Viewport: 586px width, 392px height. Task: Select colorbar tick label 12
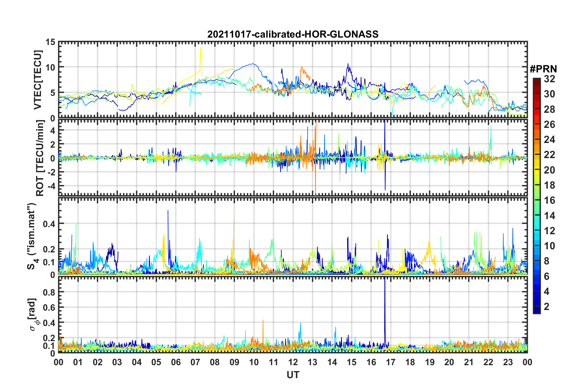[x=549, y=231]
